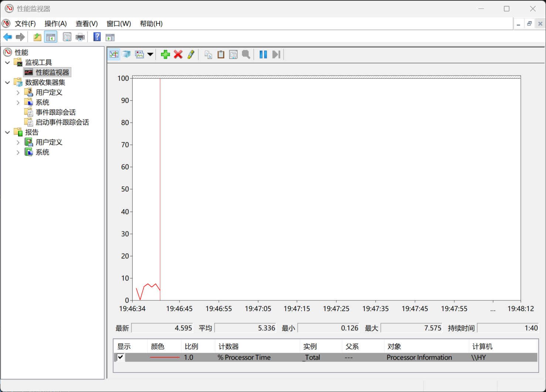This screenshot has width=546, height=392.
Task: Click the 最新 value field 4.595
Action: click(x=163, y=328)
